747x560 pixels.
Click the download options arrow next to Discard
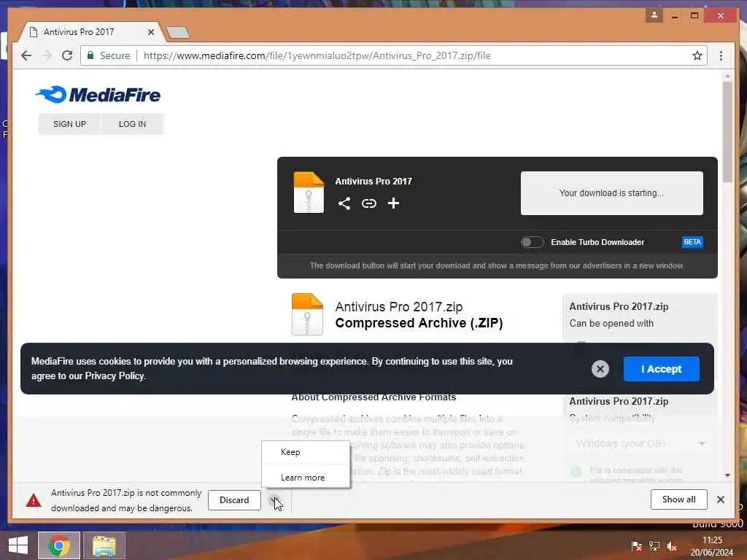[274, 500]
